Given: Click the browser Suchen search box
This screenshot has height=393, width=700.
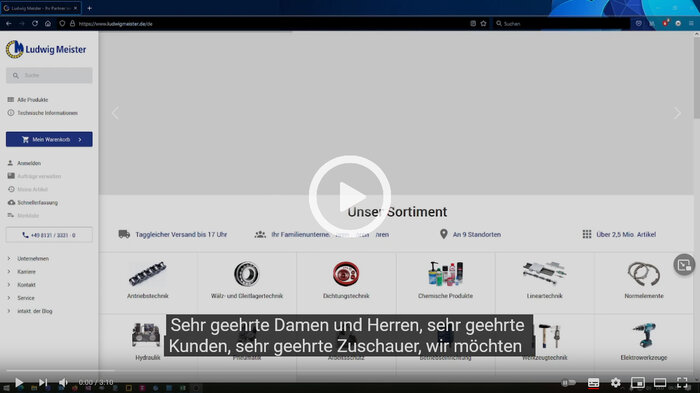Looking at the screenshot, I should pos(560,24).
